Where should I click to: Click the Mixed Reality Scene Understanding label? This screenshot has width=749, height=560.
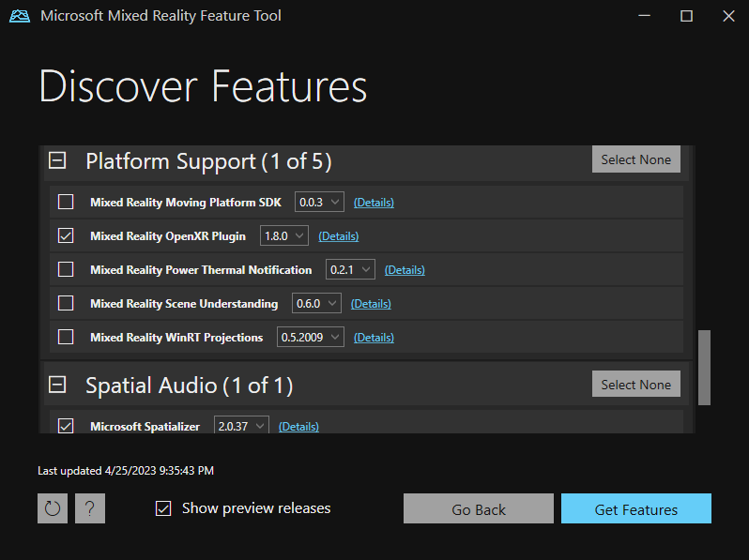point(184,304)
